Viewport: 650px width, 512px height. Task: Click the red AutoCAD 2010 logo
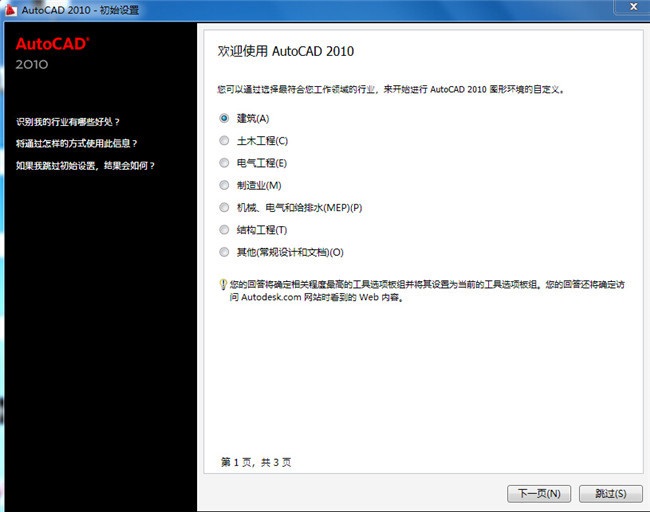pyautogui.click(x=52, y=53)
